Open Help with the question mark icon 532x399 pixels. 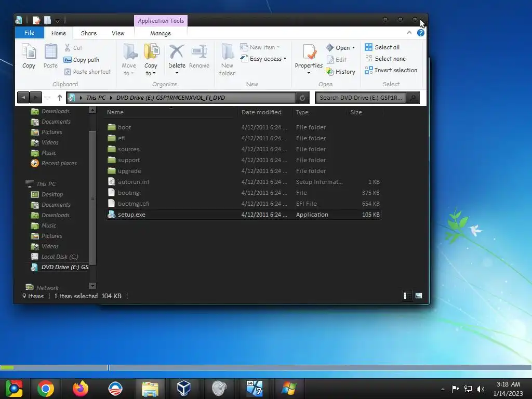pyautogui.click(x=421, y=33)
